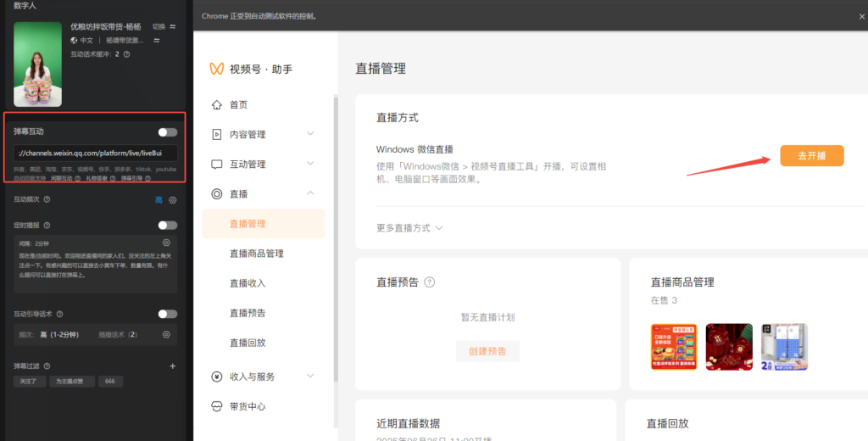Click help icon next to 弹幕过滤
This screenshot has width=868, height=441.
(47, 366)
